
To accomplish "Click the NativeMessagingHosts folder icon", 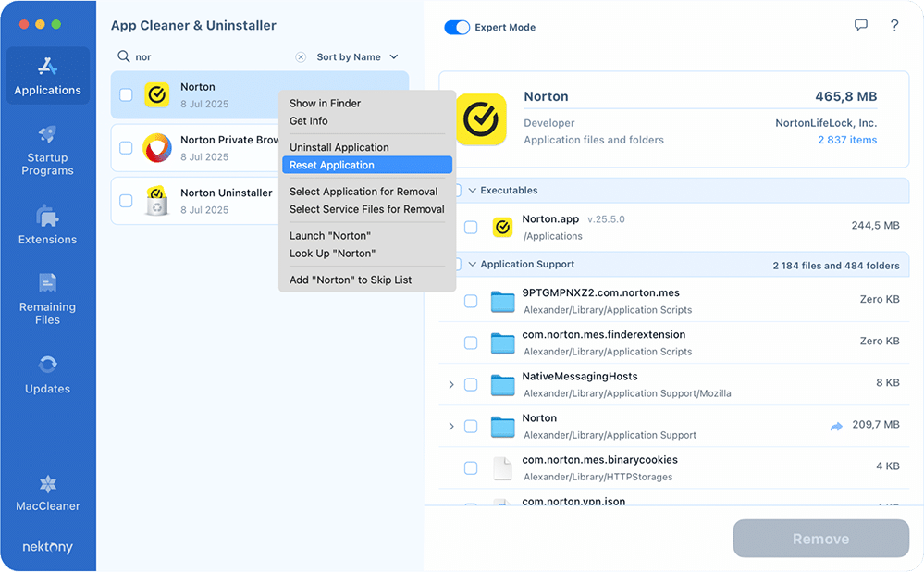I will click(502, 385).
